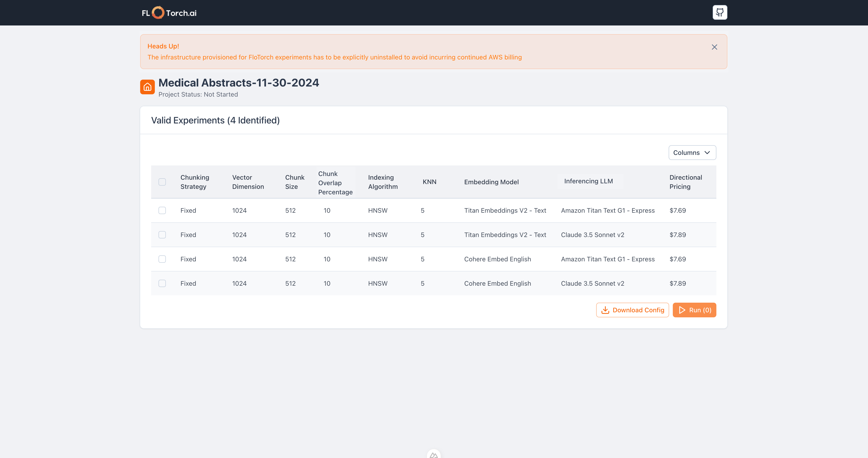This screenshot has height=458, width=868.
Task: Click the Chunking Strategy column header
Action: [195, 182]
